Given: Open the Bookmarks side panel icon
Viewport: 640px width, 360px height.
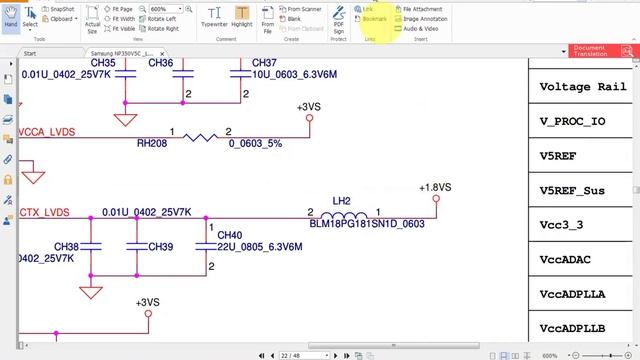Looking at the screenshot, I should [x=8, y=79].
